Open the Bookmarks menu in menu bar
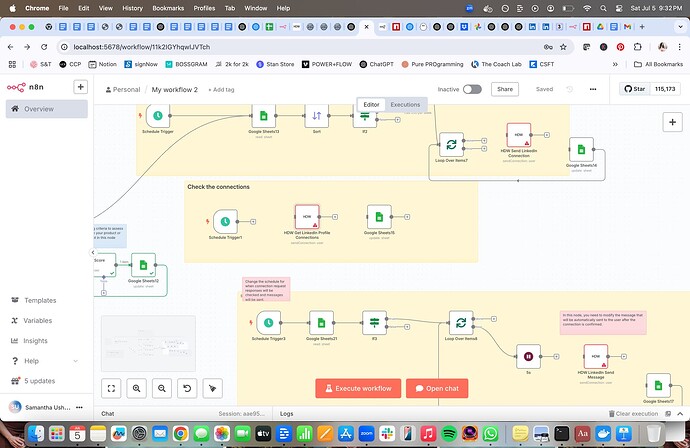Viewport: 690px width, 448px height. pyautogui.click(x=168, y=8)
